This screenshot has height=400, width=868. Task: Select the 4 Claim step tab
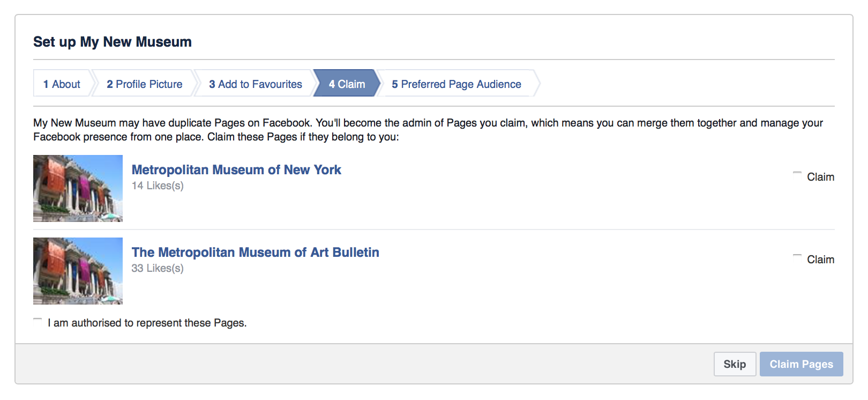(347, 84)
